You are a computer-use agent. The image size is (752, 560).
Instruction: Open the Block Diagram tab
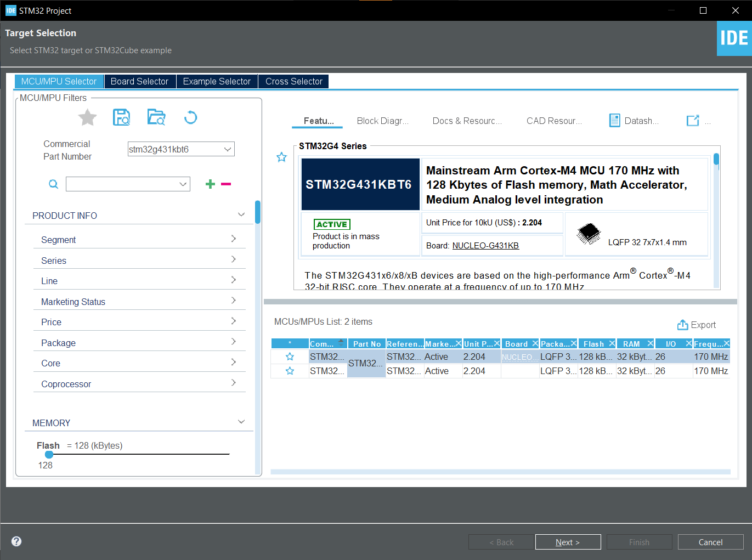point(382,121)
